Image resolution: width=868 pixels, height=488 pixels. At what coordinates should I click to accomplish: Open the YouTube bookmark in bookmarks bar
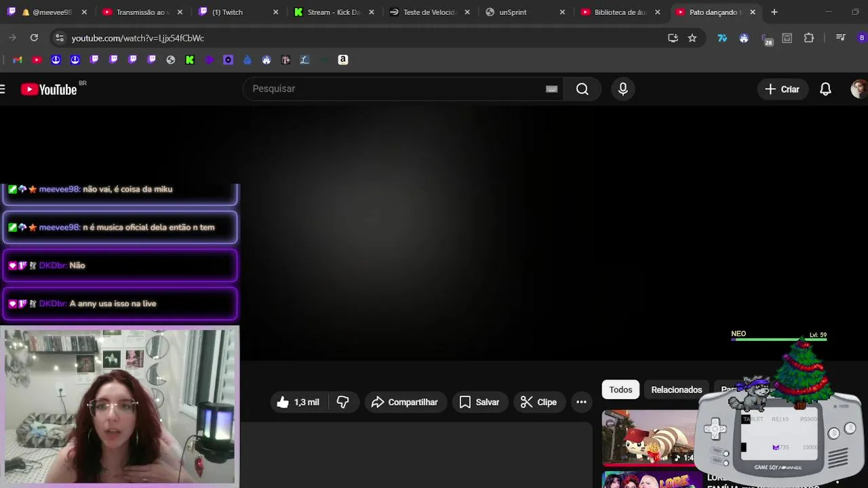coord(37,60)
